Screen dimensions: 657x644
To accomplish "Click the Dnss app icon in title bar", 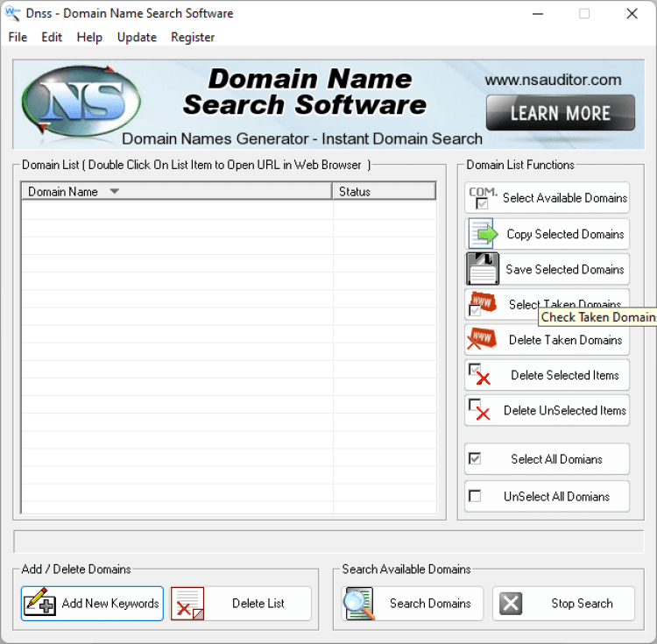I will pos(12,13).
